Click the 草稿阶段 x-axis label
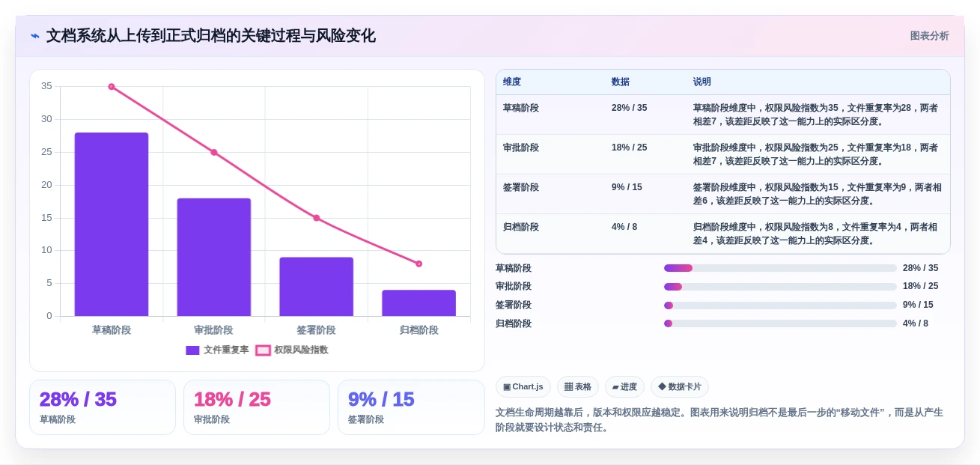 112,330
